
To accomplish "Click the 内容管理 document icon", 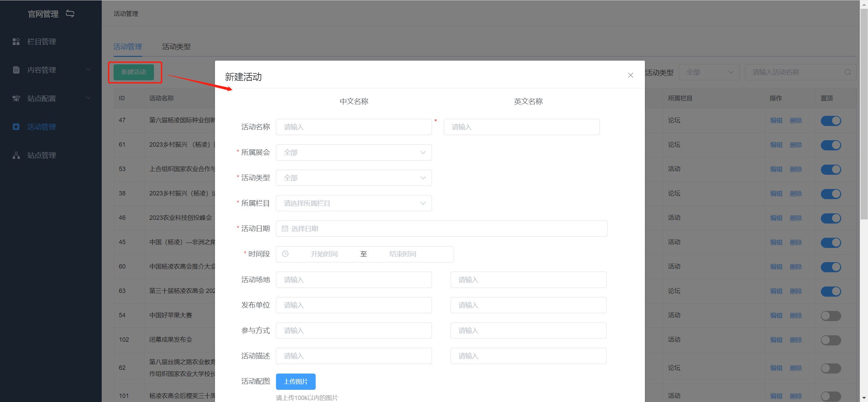I will 16,70.
